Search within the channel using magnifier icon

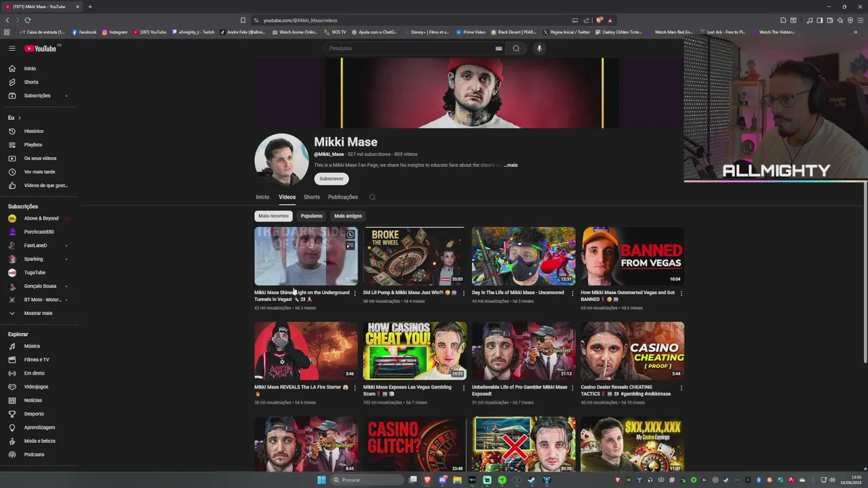tap(372, 197)
